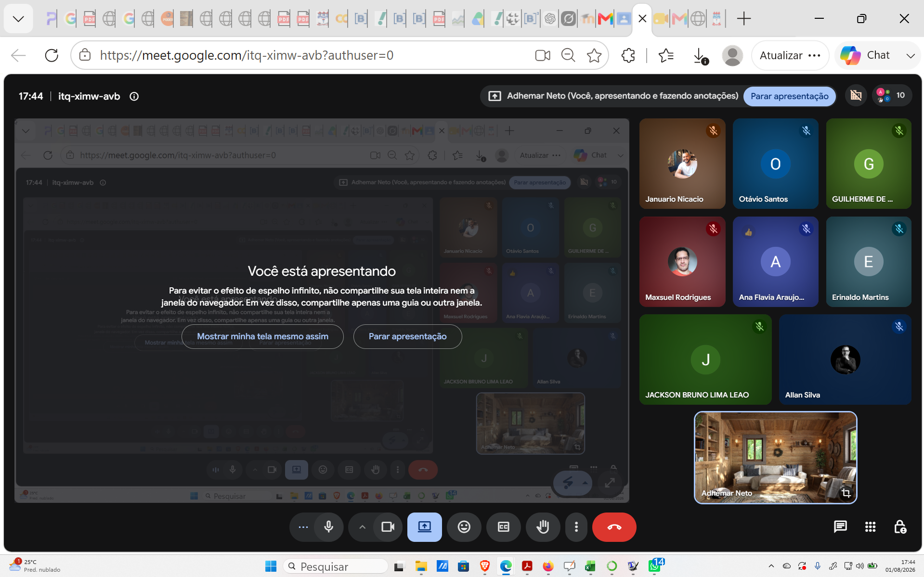Open the participants list showing 10
Viewport: 924px width, 577px height.
point(891,95)
